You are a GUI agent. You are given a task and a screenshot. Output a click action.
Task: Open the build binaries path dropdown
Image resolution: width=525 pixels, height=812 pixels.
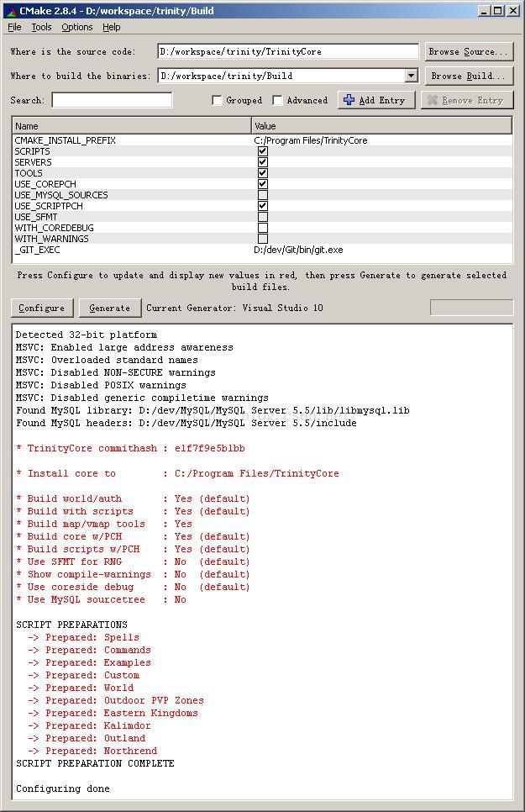pos(411,76)
